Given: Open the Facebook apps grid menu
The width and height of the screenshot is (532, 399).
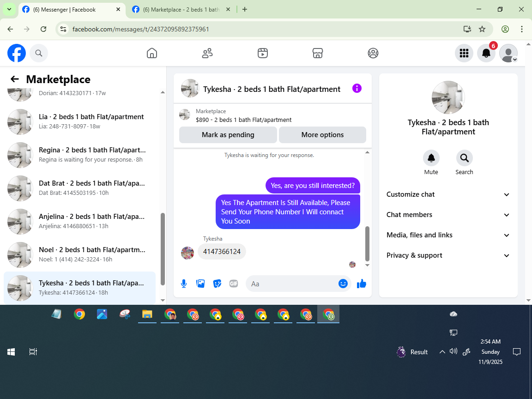Looking at the screenshot, I should pos(464,53).
